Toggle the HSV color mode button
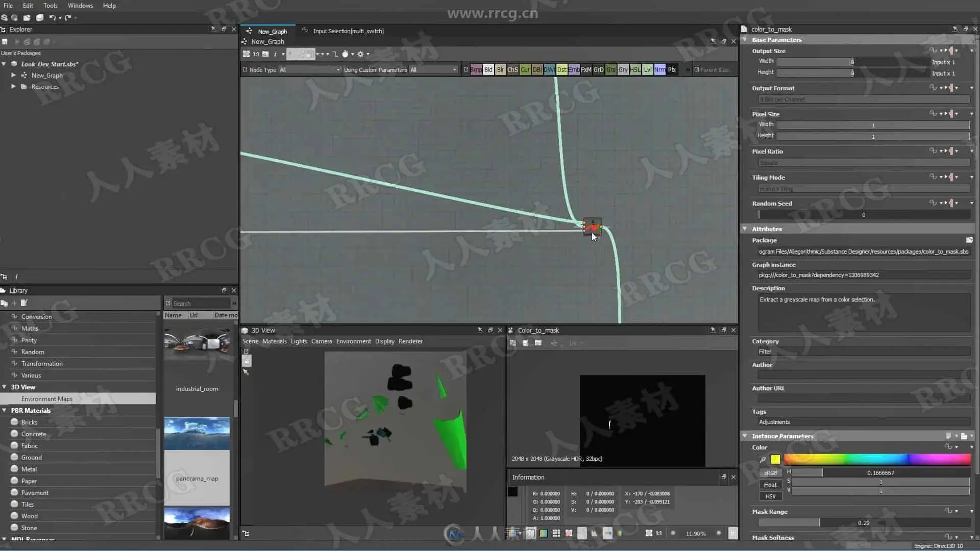 tap(770, 496)
